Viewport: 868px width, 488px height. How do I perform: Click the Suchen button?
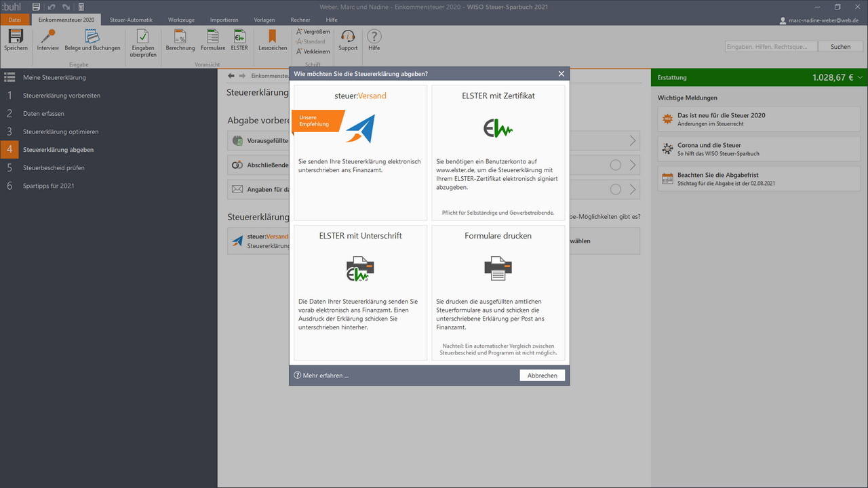840,47
